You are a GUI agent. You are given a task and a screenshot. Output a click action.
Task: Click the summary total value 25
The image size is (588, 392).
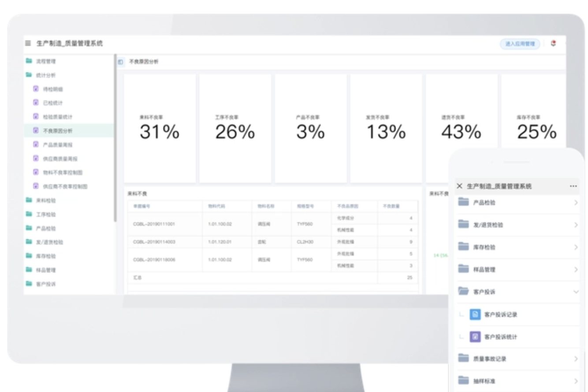409,278
